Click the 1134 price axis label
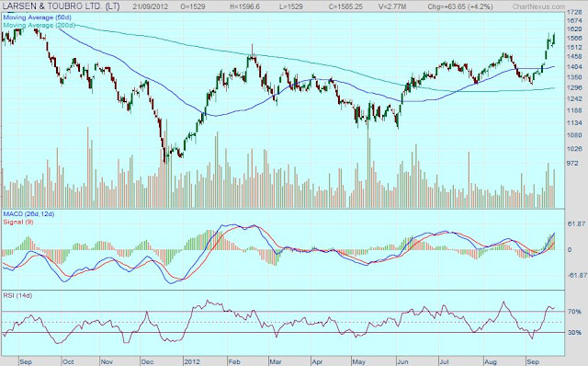The height and width of the screenshot is (366, 588). (x=574, y=122)
